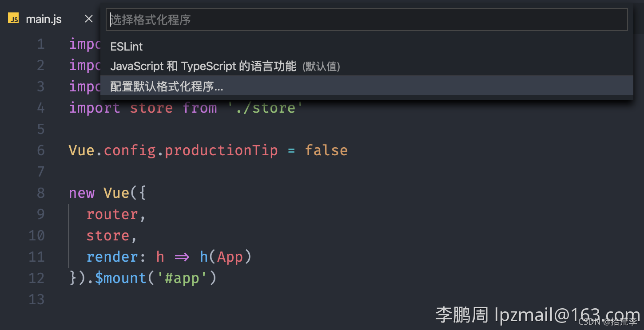The image size is (644, 330).
Task: Click the '#app' string on line 12
Action: [x=182, y=278]
